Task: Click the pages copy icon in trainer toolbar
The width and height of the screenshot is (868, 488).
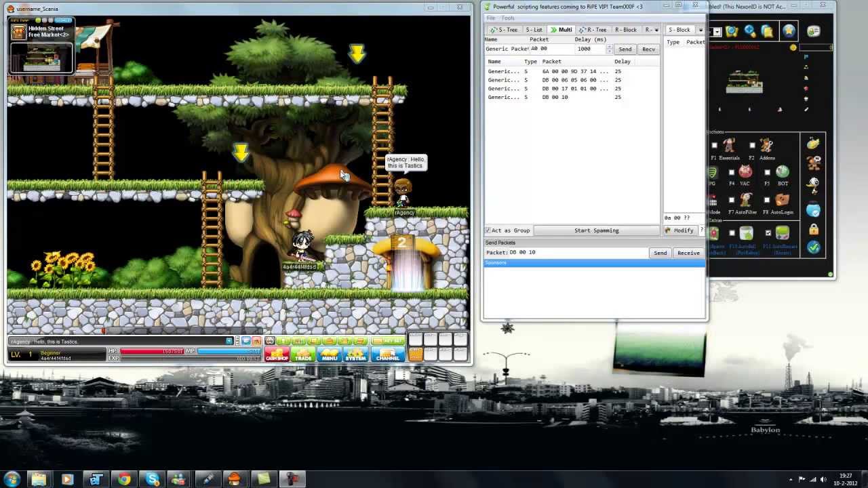Action: click(x=767, y=31)
